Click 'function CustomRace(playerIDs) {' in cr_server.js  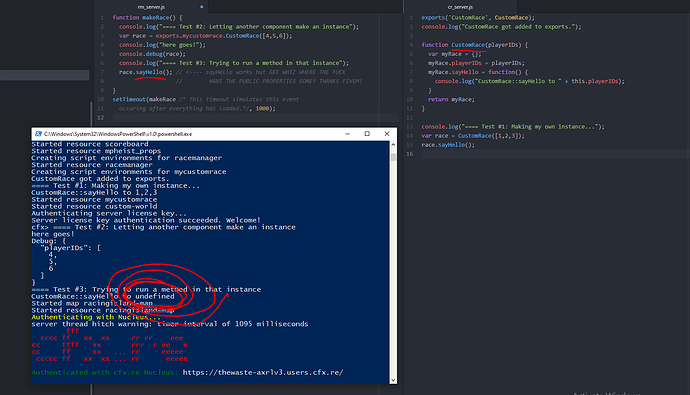click(x=474, y=45)
